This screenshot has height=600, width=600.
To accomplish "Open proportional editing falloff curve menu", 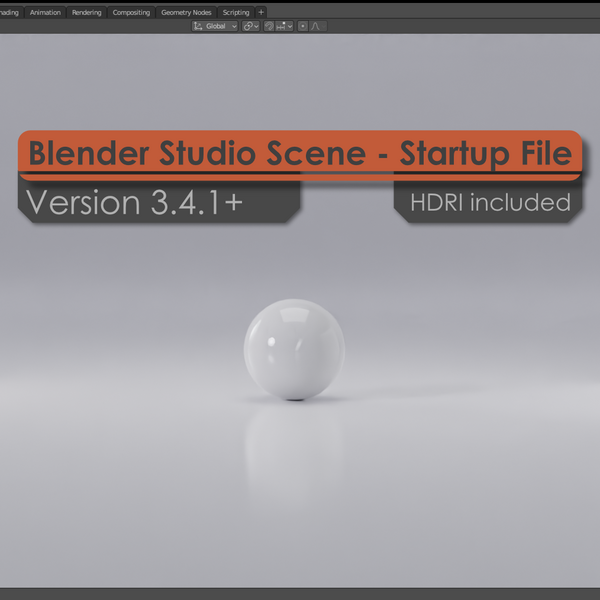I will tap(318, 26).
